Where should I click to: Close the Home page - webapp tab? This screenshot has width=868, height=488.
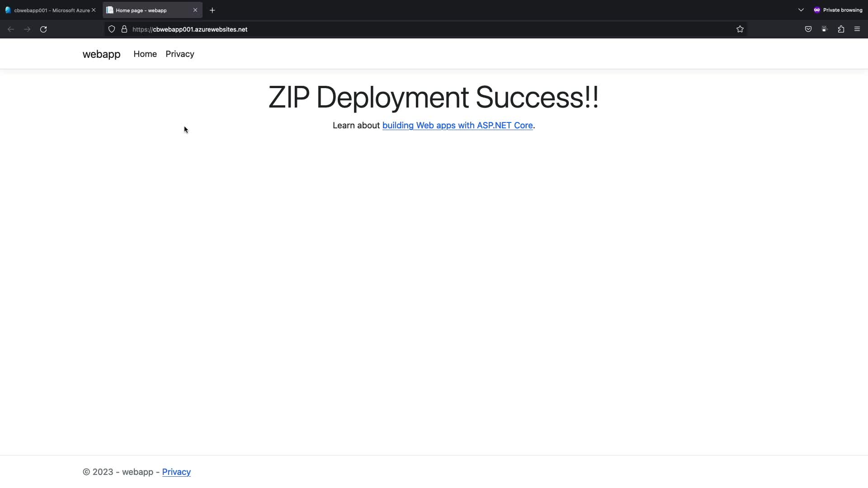[195, 10]
